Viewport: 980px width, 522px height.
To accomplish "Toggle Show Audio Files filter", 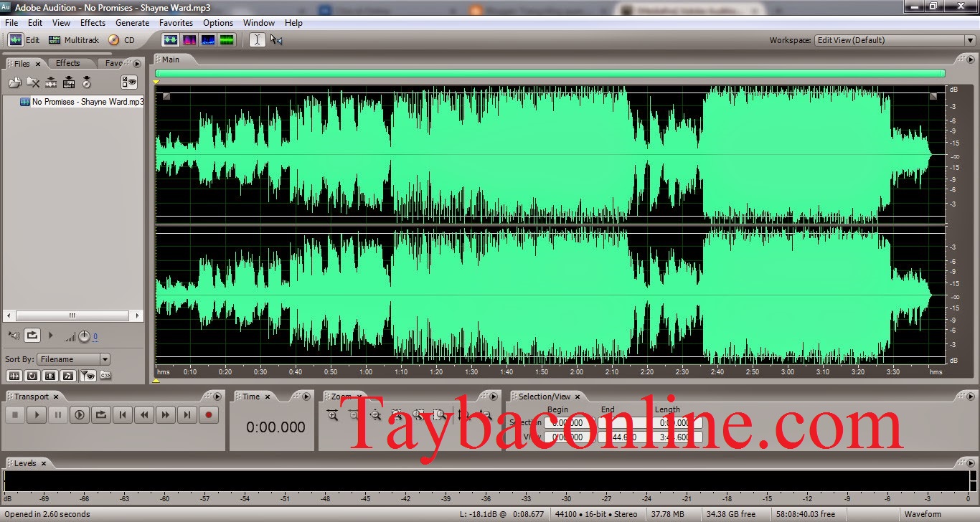I will [14, 376].
